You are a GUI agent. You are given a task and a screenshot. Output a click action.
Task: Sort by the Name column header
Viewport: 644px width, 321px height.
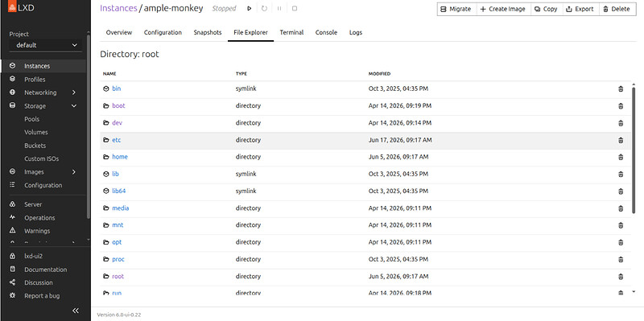point(109,74)
